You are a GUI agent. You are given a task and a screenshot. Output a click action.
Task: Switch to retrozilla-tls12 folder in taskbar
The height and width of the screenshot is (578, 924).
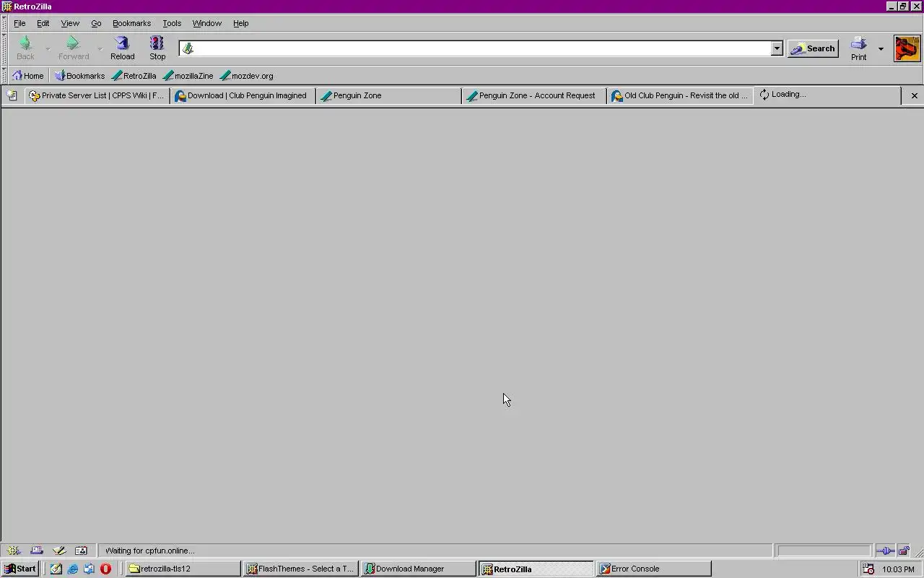[183, 569]
